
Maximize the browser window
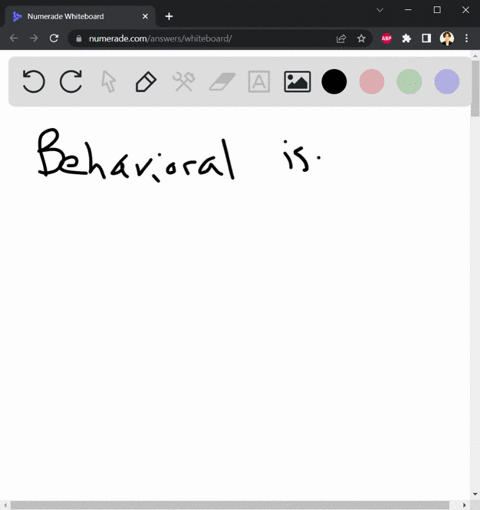click(x=437, y=10)
